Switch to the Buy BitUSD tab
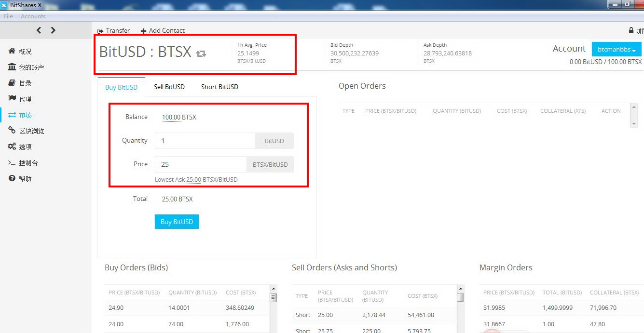 [x=121, y=87]
